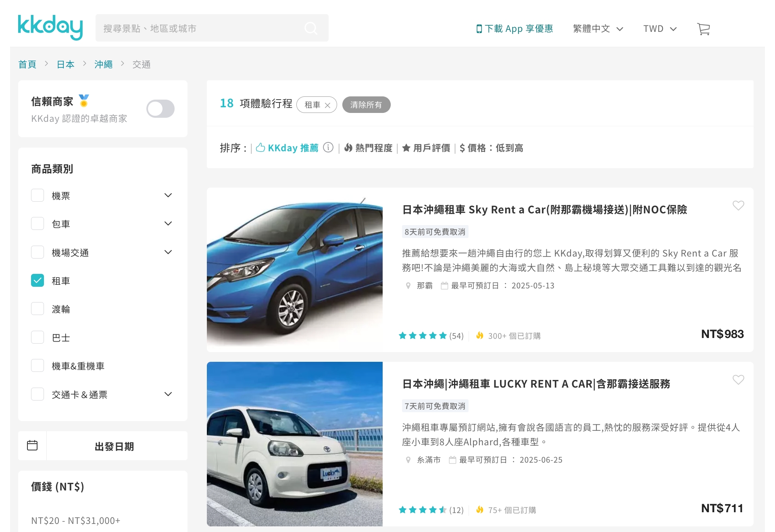Click the NT$711 price

722,509
